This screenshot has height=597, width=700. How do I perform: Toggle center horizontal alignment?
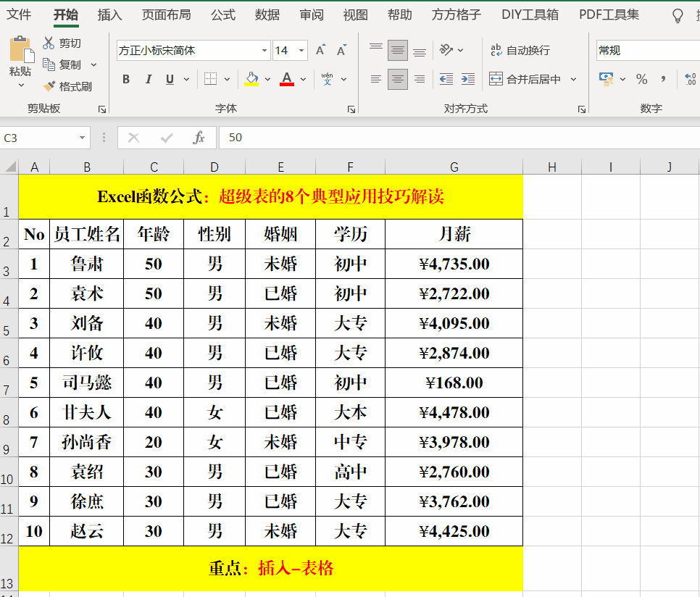pos(397,79)
